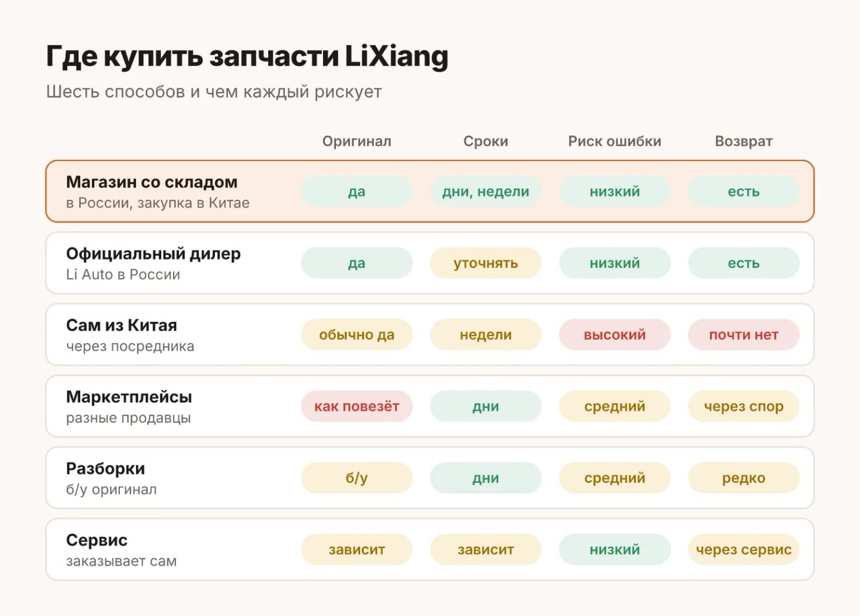Click the red 'как повезёт' pill

click(357, 406)
